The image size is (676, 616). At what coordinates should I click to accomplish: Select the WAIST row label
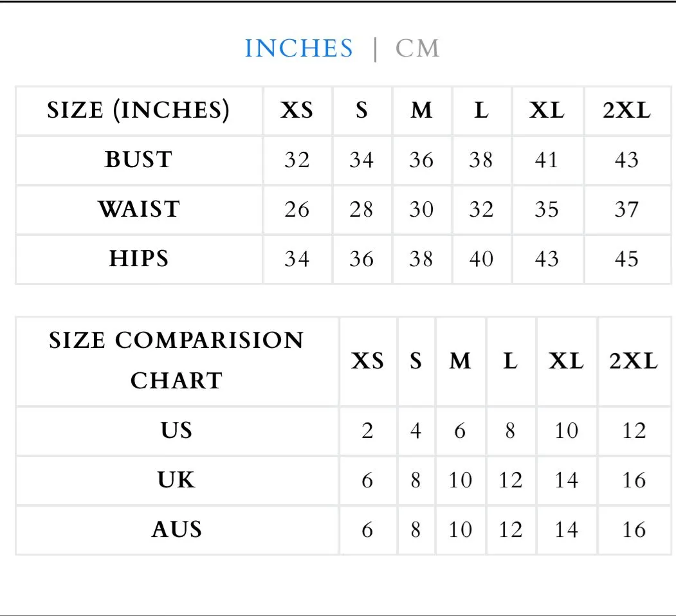pos(138,209)
